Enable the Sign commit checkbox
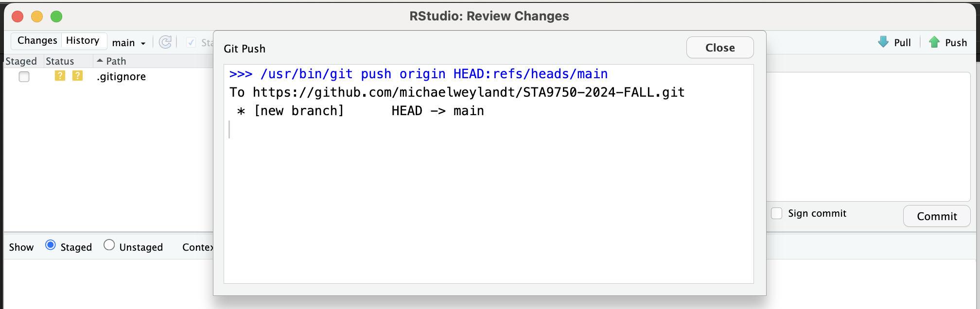 [777, 213]
